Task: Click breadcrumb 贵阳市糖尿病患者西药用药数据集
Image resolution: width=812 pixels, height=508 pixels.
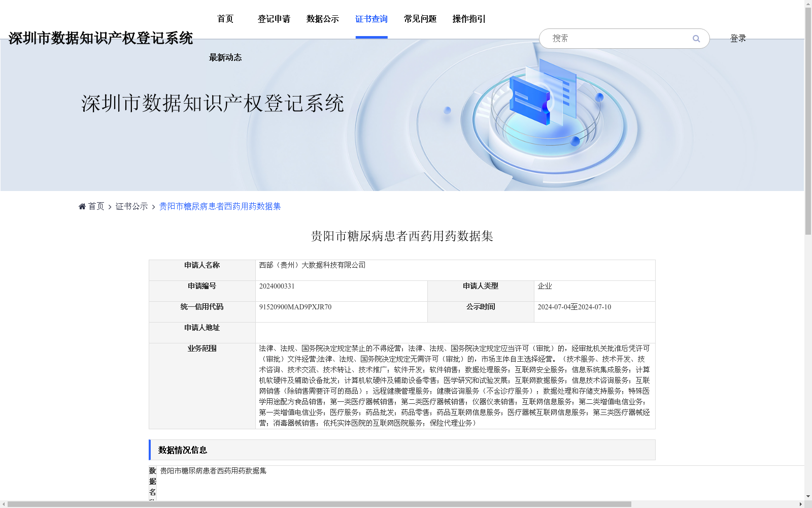Action: 220,206
